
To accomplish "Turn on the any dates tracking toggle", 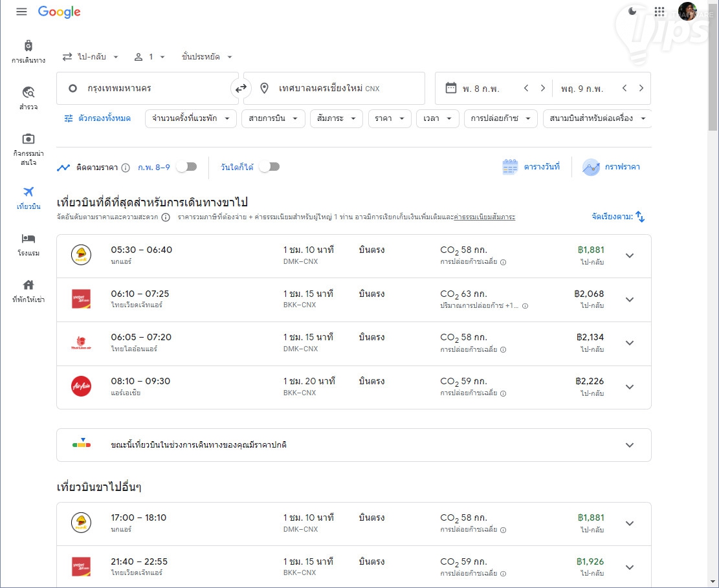I will point(269,167).
